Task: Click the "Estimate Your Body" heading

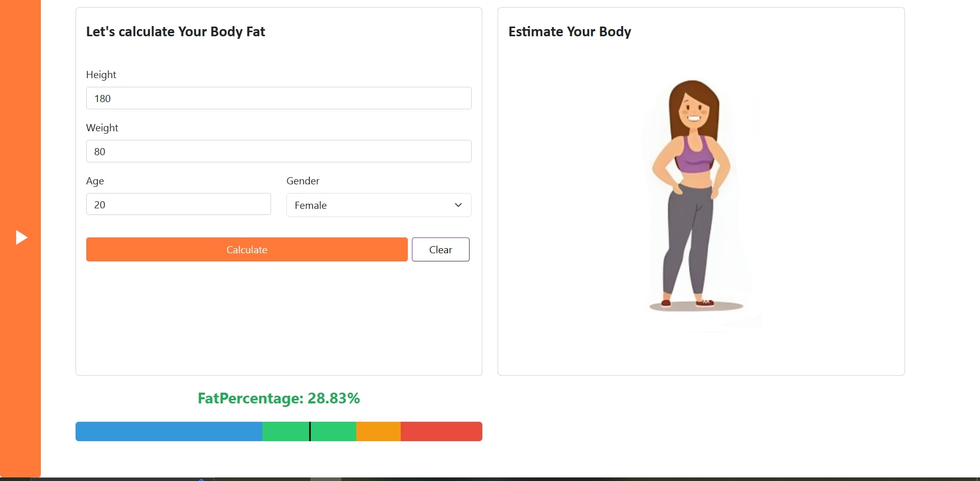Action: (570, 32)
